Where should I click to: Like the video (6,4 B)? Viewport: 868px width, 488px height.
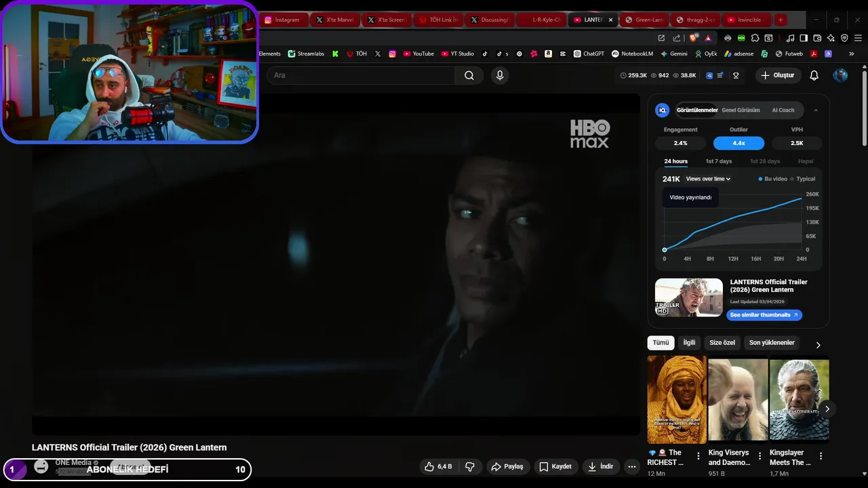[x=439, y=466]
